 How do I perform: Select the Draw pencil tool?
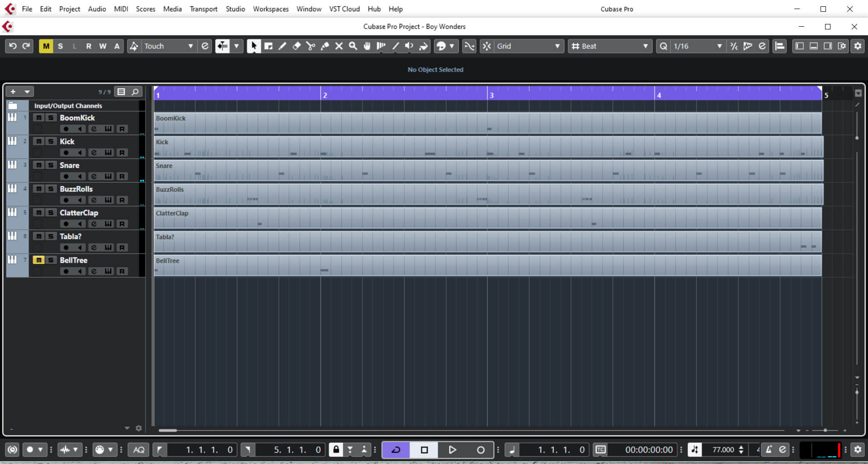282,46
